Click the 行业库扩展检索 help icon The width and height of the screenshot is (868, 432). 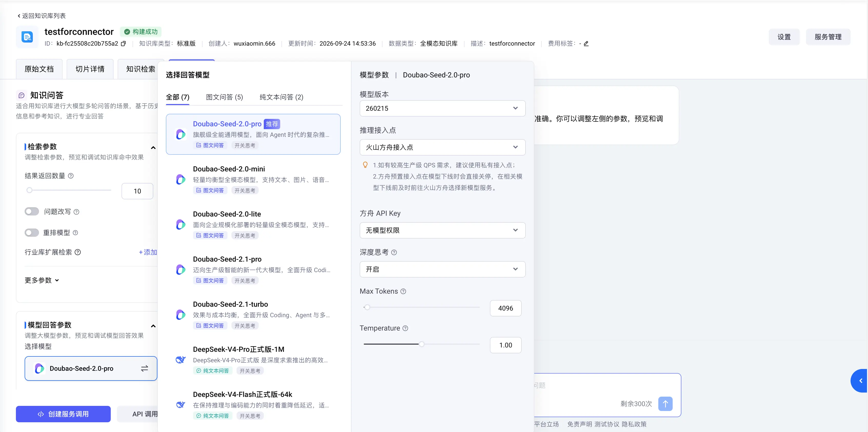pos(77,252)
